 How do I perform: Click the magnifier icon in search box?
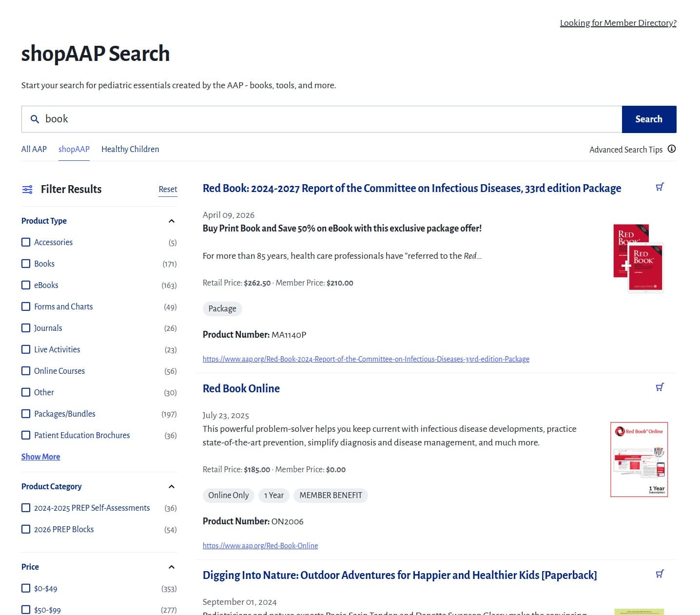point(35,119)
